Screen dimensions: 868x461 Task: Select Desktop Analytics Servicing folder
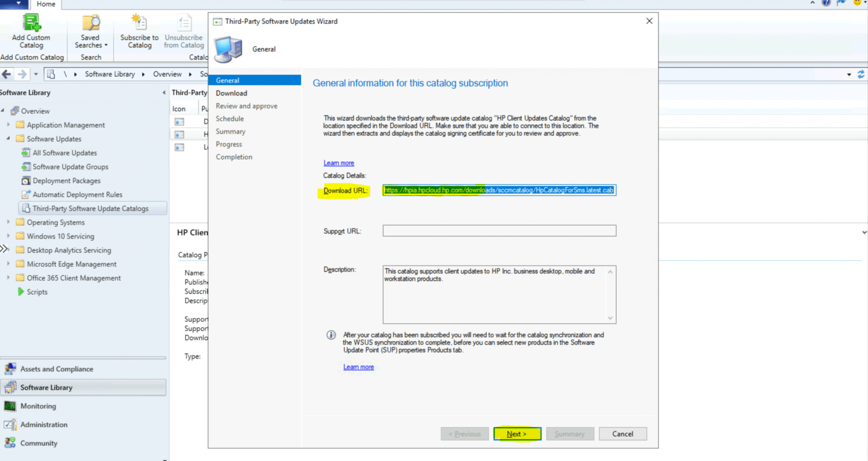point(69,250)
